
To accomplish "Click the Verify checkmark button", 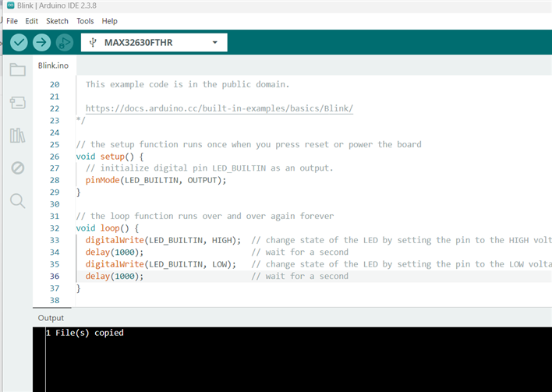I will coord(19,43).
